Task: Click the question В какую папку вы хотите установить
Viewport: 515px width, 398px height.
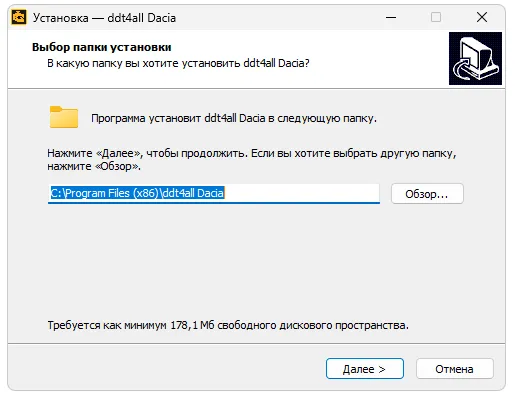Action: point(178,63)
